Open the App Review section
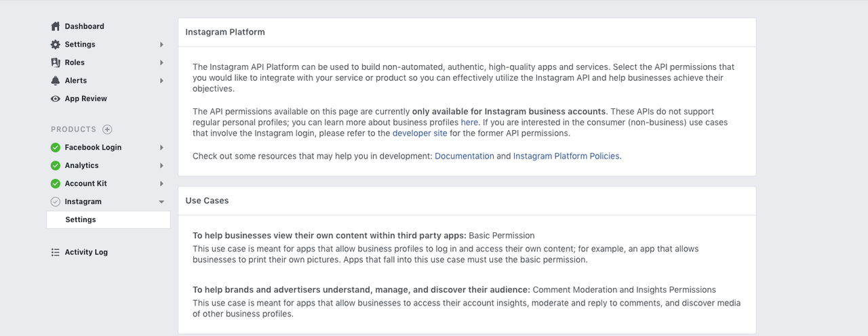The height and width of the screenshot is (336, 868). 86,99
